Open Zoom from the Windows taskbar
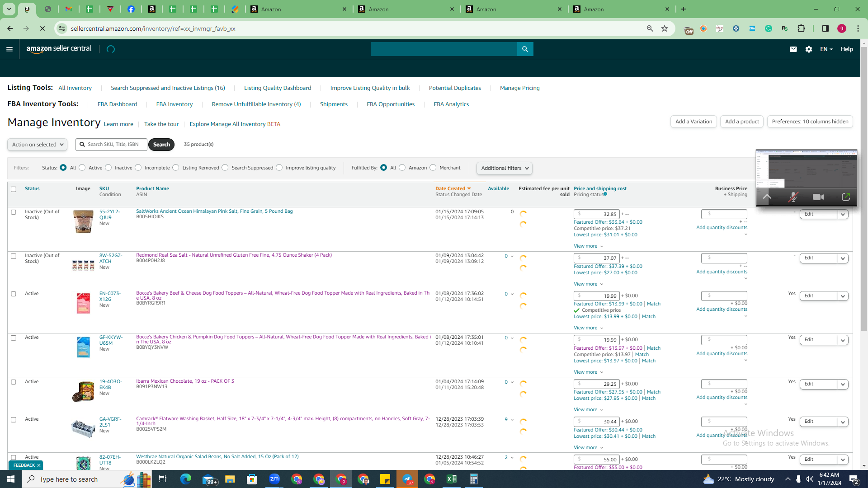868x488 pixels. [274, 479]
